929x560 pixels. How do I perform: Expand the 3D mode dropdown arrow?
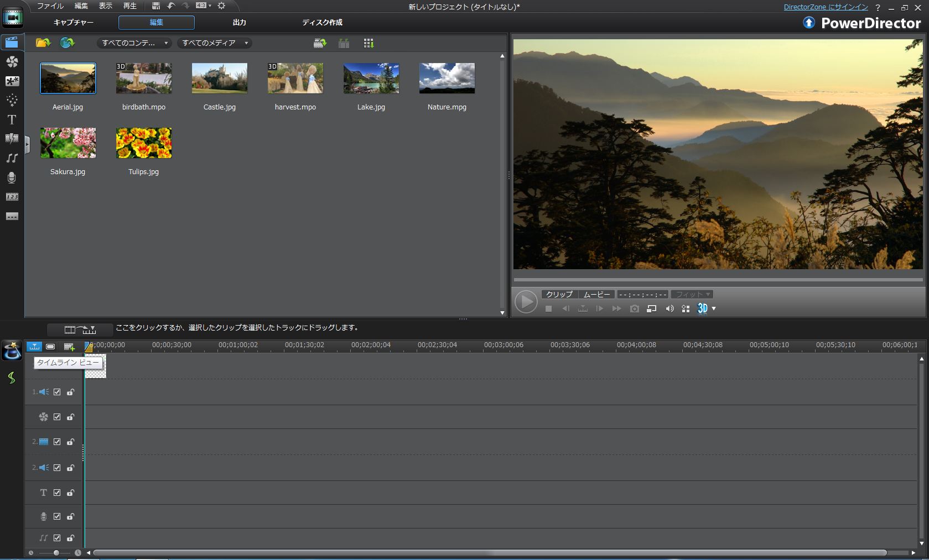(714, 308)
